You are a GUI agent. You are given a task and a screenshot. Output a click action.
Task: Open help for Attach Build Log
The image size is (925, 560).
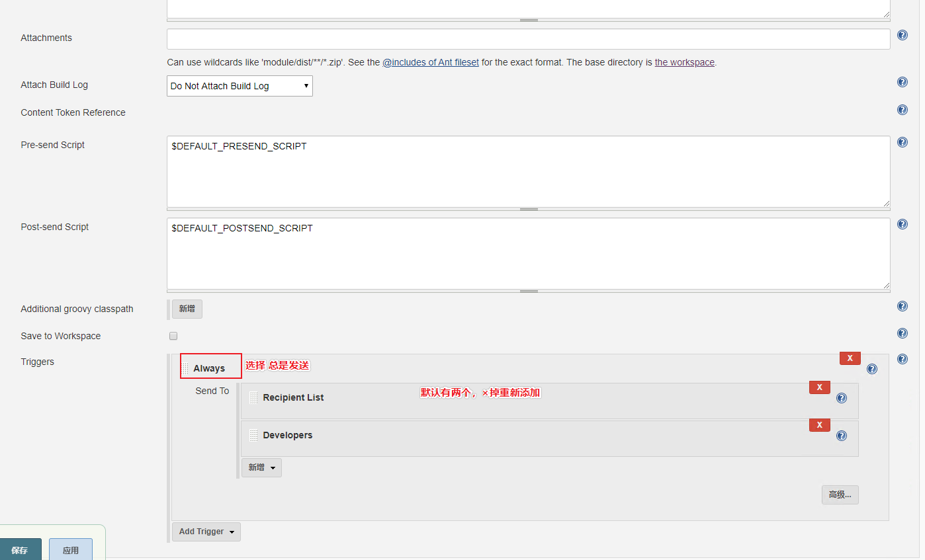point(902,83)
